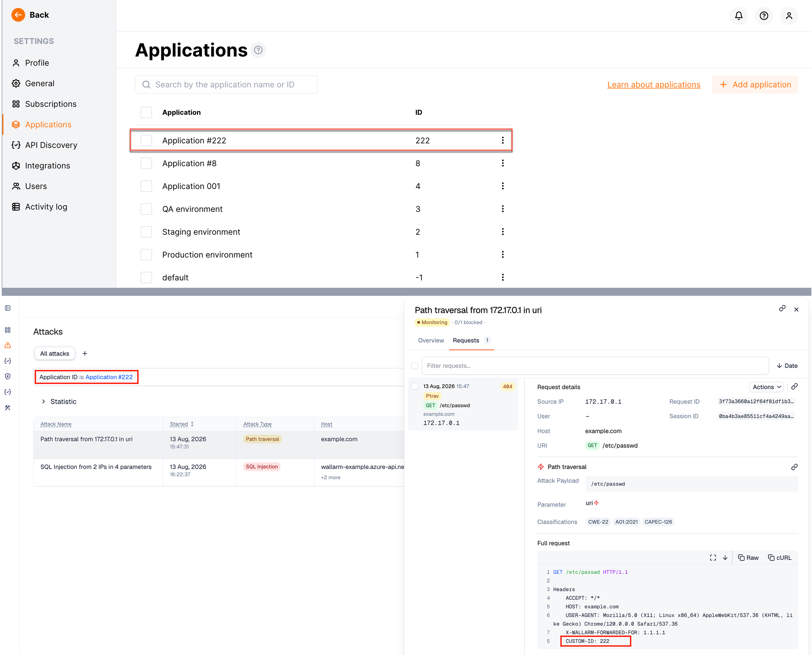Check the Staging environment row checkbox

coord(146,232)
